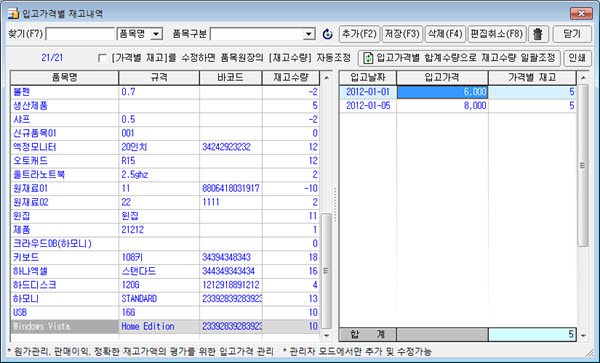Expand the 품목구분 combo box

click(x=309, y=34)
